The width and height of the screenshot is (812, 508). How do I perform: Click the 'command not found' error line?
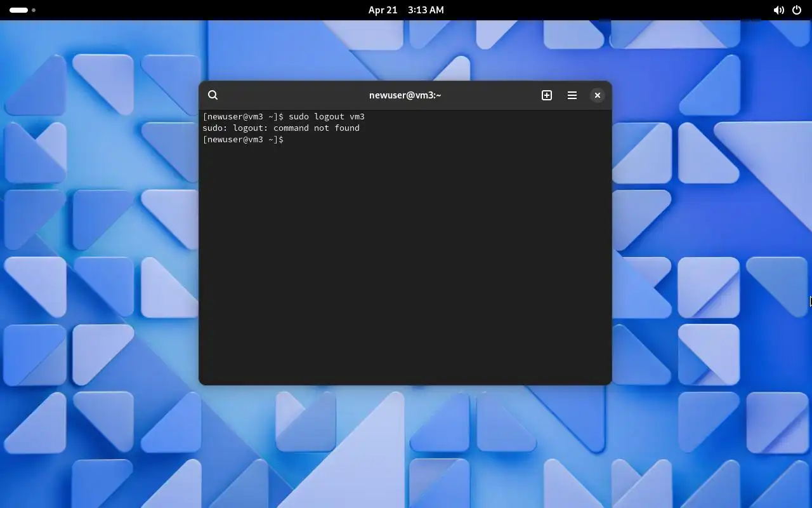(x=281, y=128)
